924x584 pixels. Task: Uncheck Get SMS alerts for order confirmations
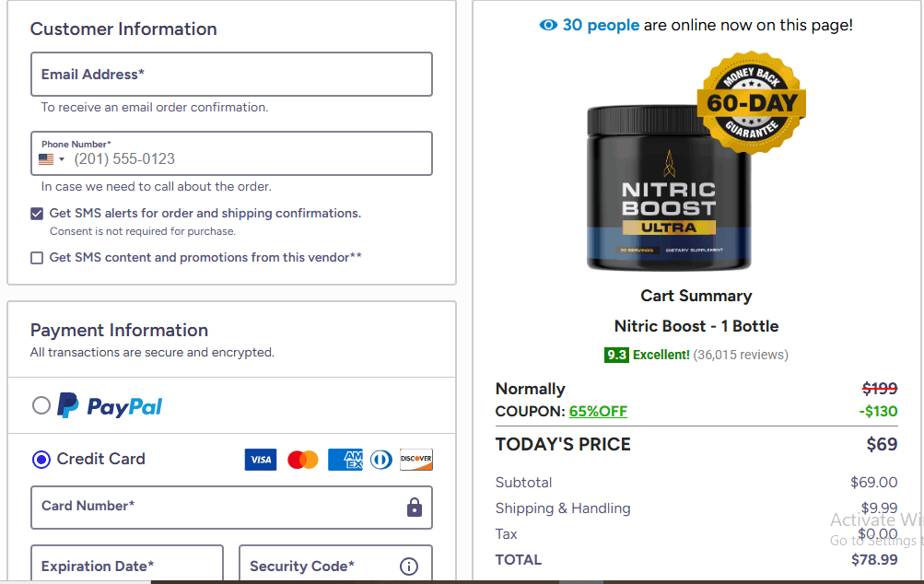click(36, 213)
